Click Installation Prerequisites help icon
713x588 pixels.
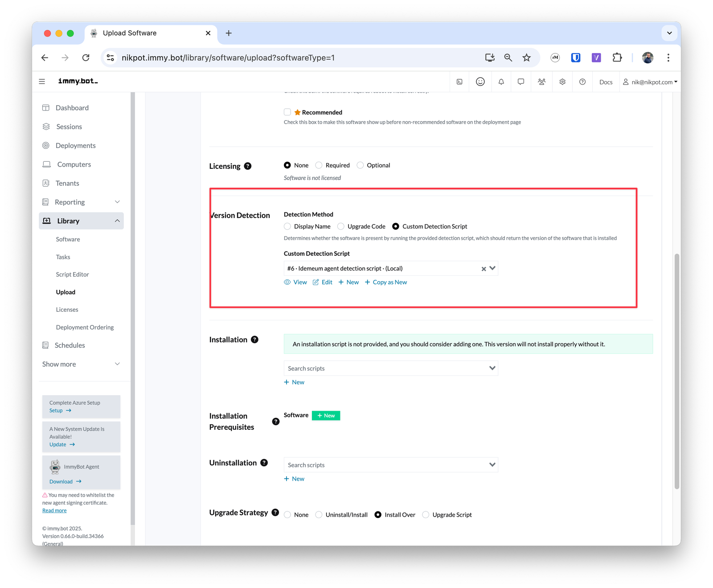coord(276,421)
